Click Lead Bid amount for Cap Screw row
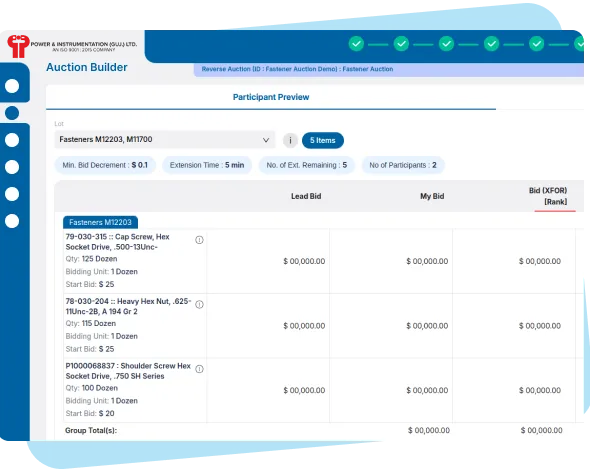The image size is (590, 472). 304,261
